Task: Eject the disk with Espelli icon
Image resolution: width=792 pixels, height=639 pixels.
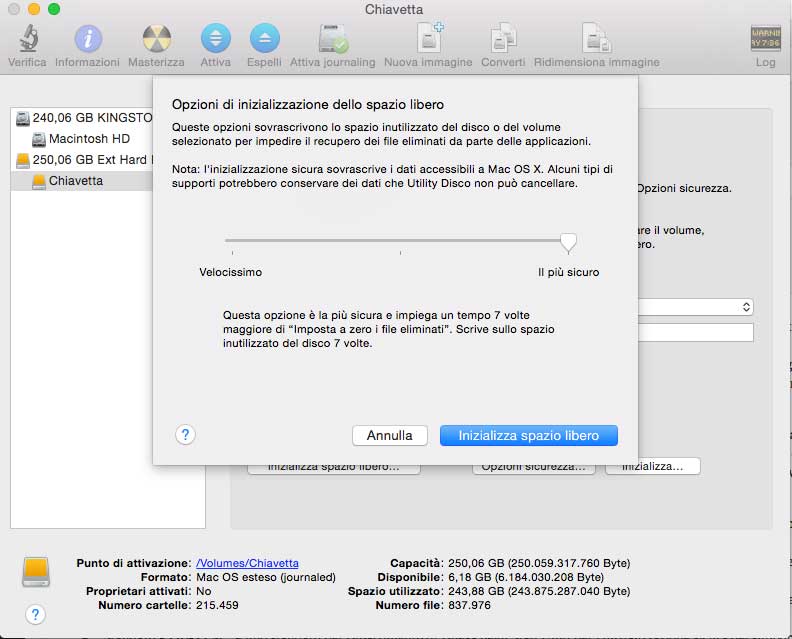Action: coord(264,40)
